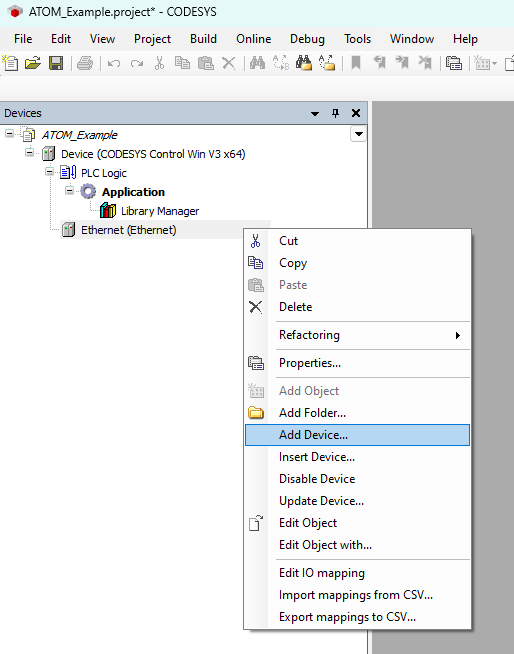Click the Clear Bookmarks icon
Screen dimensions: 514x654
pos(425,63)
